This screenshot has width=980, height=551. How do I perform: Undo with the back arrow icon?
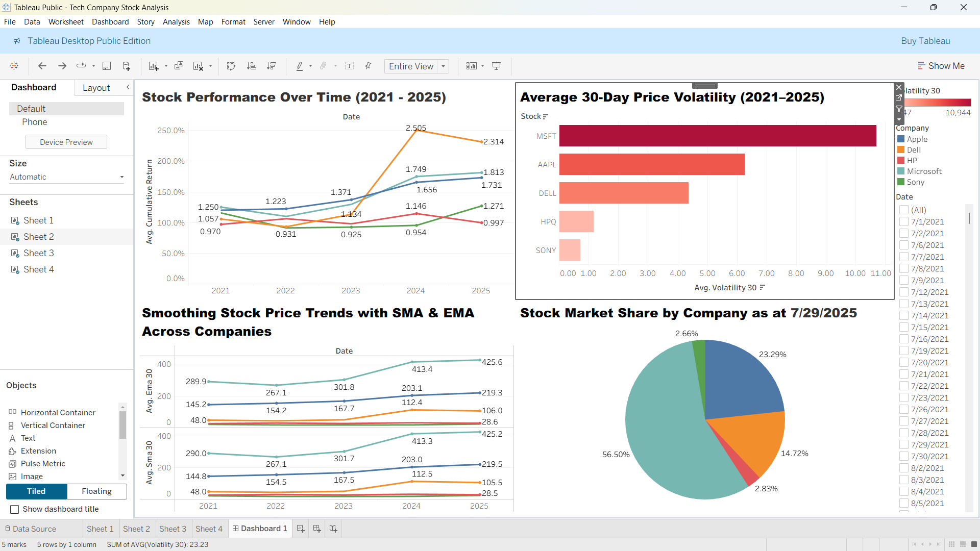(42, 66)
